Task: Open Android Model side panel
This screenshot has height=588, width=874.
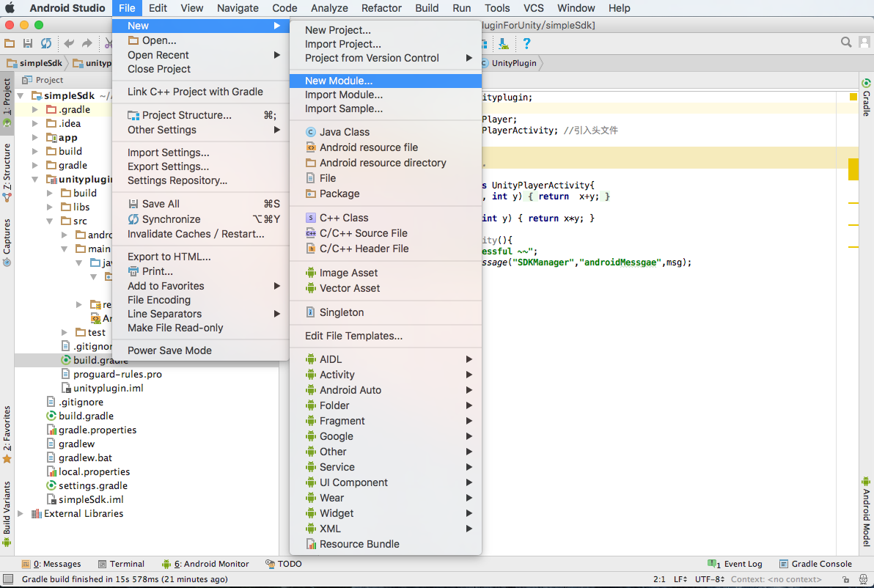Action: [x=866, y=511]
